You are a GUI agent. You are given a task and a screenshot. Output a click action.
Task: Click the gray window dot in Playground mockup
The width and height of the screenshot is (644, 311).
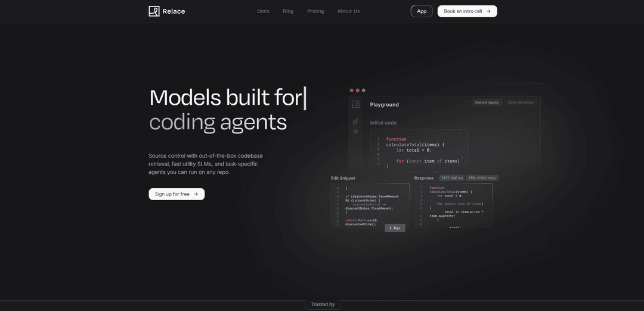pos(364,90)
